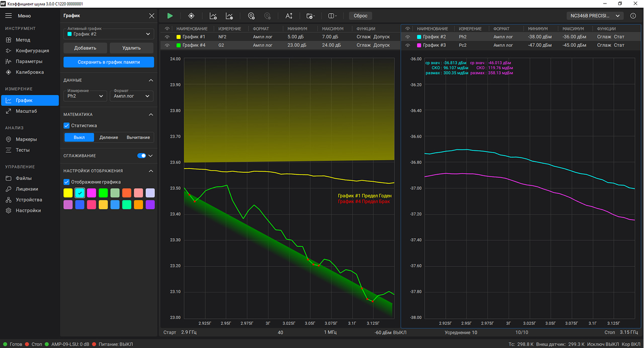Click the add marker toolbar icon

252,16
